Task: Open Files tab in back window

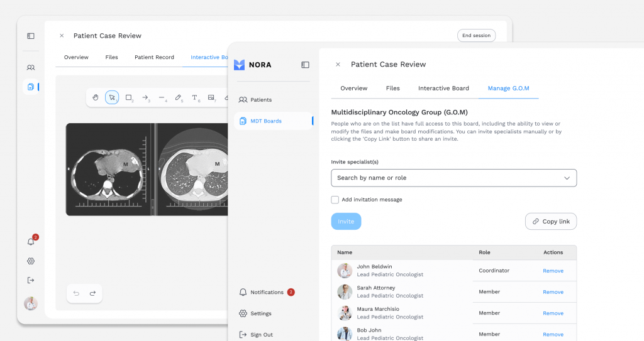Action: (x=112, y=57)
